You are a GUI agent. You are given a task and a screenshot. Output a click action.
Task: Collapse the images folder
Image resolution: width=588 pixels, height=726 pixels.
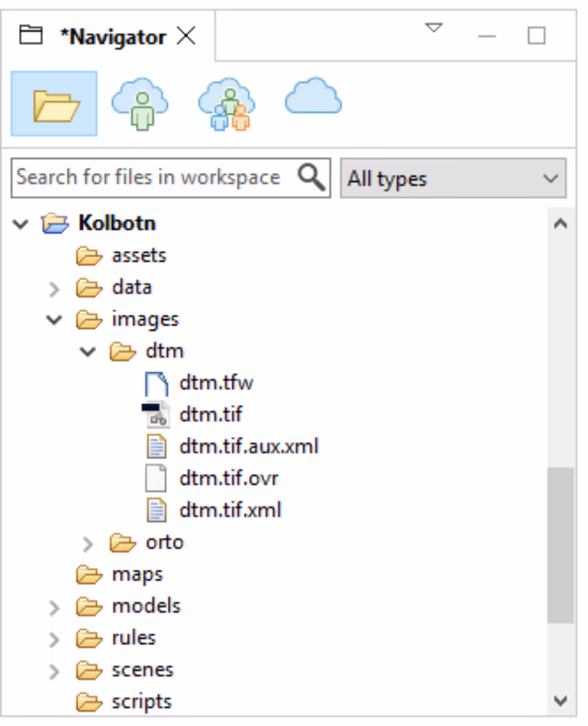tap(55, 320)
